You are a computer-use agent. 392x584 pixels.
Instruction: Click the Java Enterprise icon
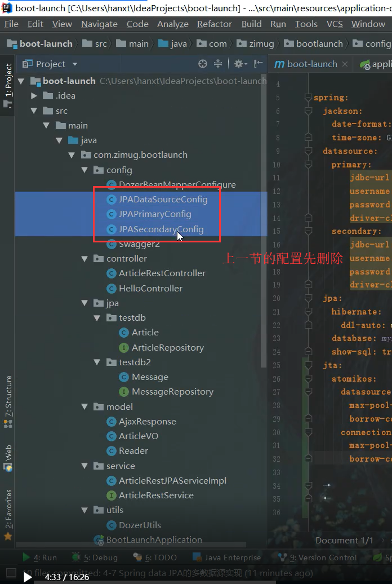point(197,557)
